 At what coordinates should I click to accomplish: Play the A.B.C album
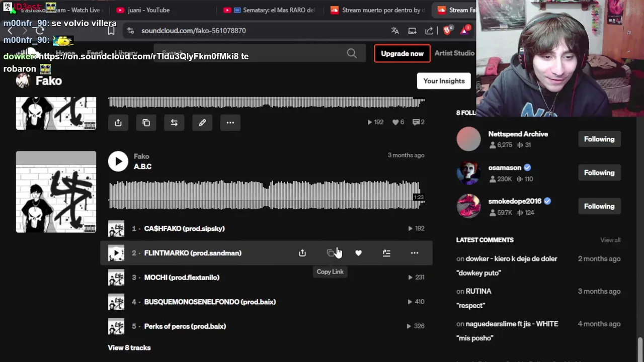click(x=118, y=161)
